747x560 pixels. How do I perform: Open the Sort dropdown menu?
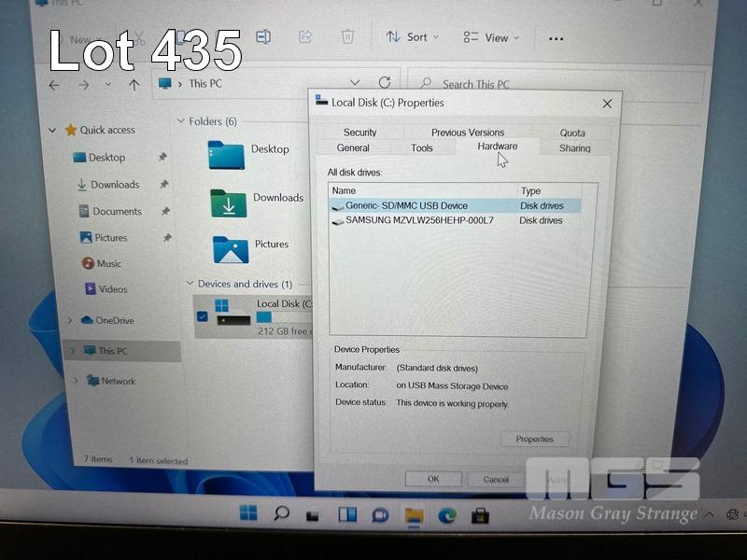412,37
